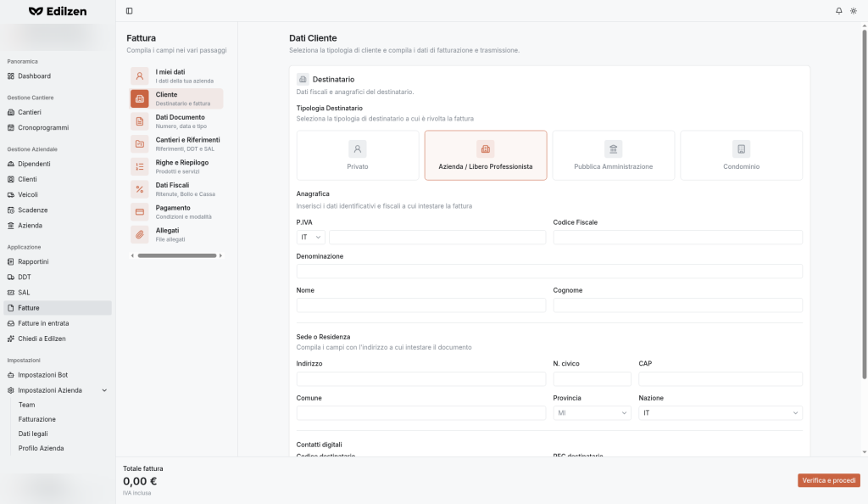Viewport: 868px width, 504px height.
Task: Click the invoice steps horizontal scrollbar
Action: tap(177, 256)
